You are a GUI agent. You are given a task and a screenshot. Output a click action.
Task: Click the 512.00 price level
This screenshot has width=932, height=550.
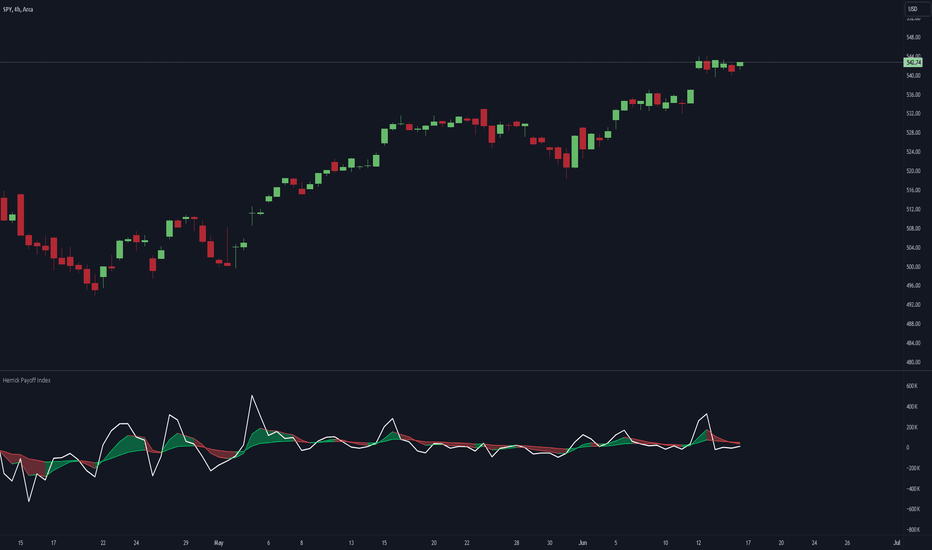point(913,209)
